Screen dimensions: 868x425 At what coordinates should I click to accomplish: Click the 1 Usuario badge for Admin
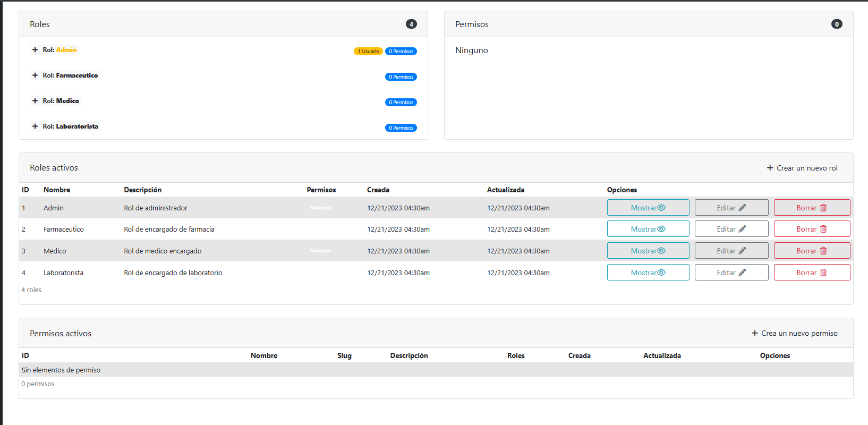(x=368, y=52)
